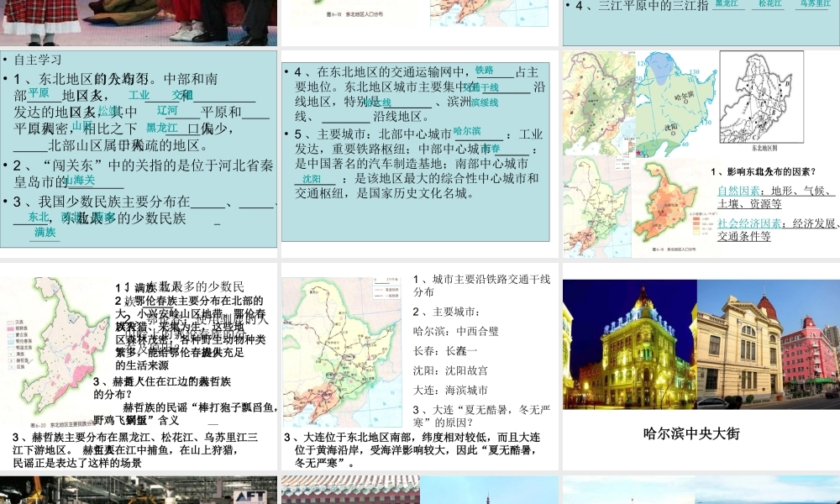The width and height of the screenshot is (840, 504).
Task: Click the line starting 长春：
Action: pyautogui.click(x=444, y=351)
